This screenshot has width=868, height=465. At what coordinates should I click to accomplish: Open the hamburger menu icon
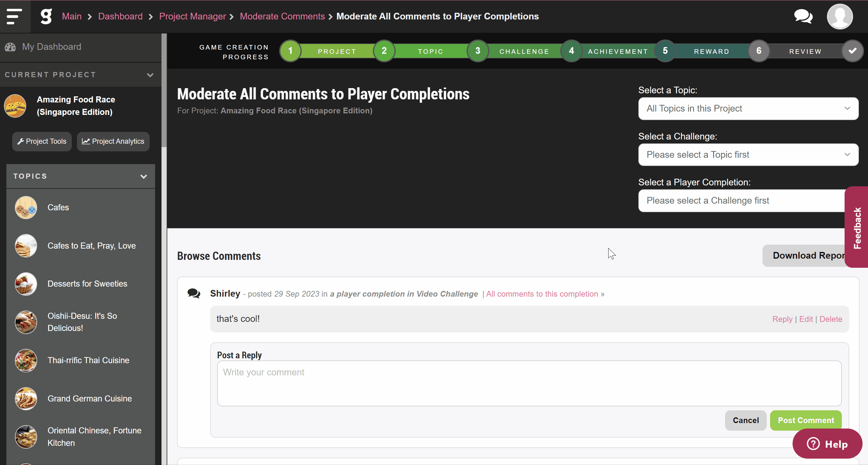(14, 16)
